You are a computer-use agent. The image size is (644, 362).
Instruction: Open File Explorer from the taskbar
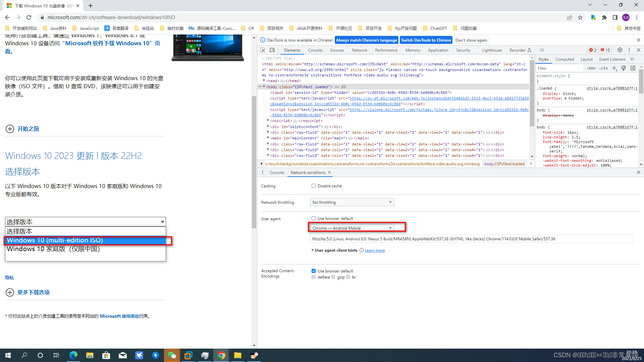pos(90,355)
